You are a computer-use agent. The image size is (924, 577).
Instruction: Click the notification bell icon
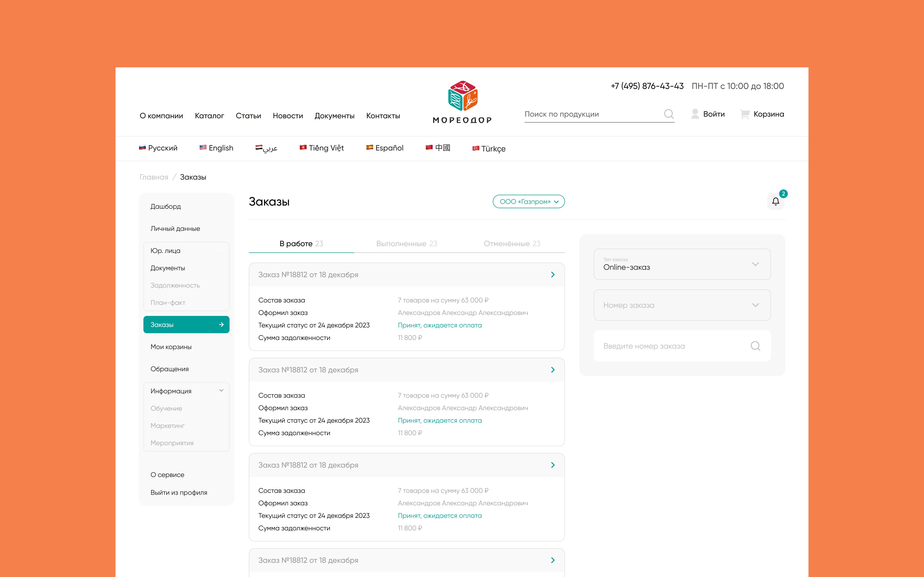click(776, 201)
